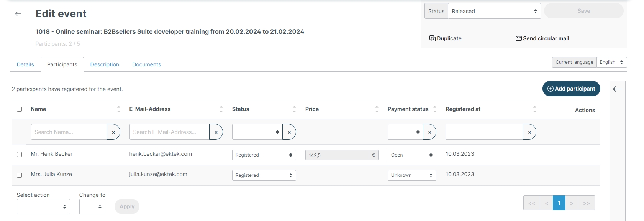Open the Current language dropdown
The width and height of the screenshot is (644, 221).
click(x=611, y=62)
